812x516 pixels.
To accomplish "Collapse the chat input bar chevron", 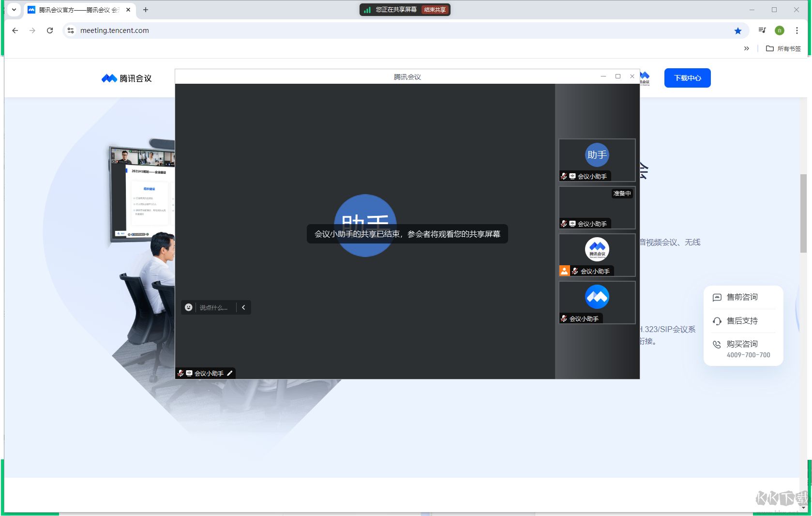I will tap(243, 307).
